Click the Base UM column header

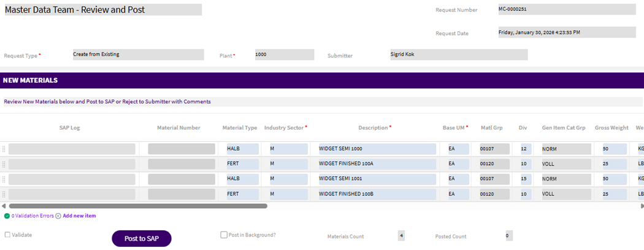[x=456, y=128]
